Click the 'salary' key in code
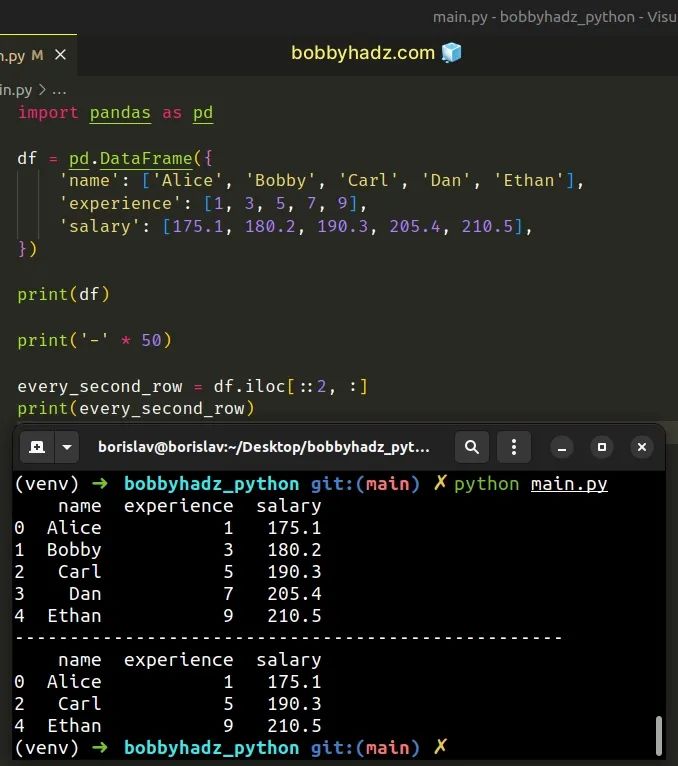Image resolution: width=678 pixels, height=766 pixels. (100, 227)
